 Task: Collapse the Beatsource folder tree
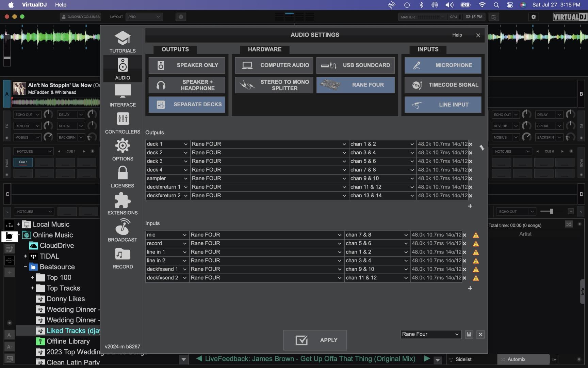[x=25, y=267]
